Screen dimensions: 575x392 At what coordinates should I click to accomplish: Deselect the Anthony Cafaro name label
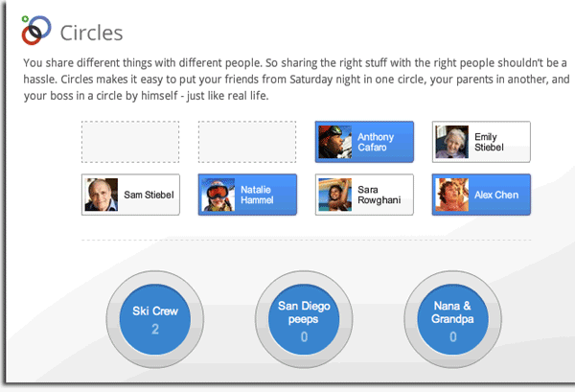pyautogui.click(x=375, y=142)
